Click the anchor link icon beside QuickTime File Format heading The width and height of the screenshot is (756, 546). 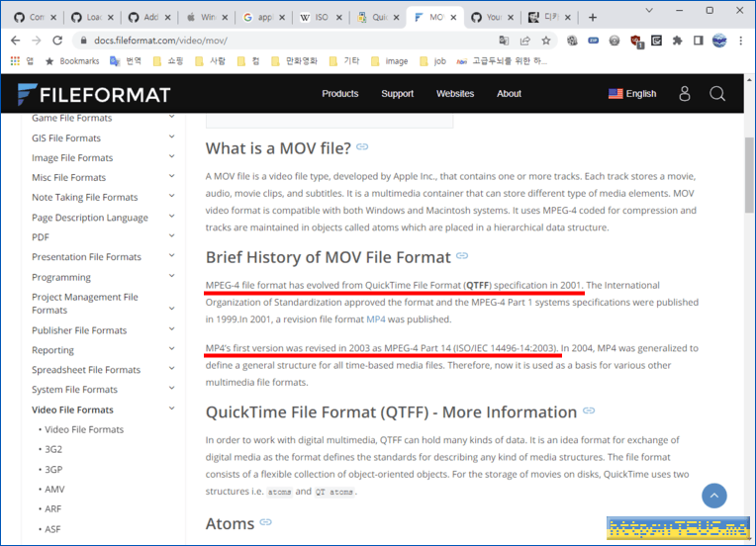pos(589,410)
